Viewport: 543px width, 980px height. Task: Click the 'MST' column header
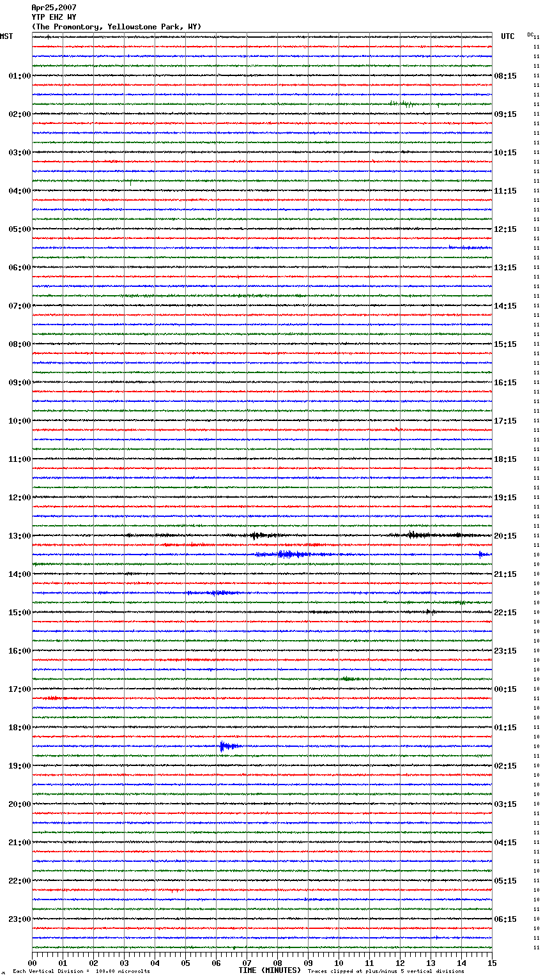pos(6,36)
